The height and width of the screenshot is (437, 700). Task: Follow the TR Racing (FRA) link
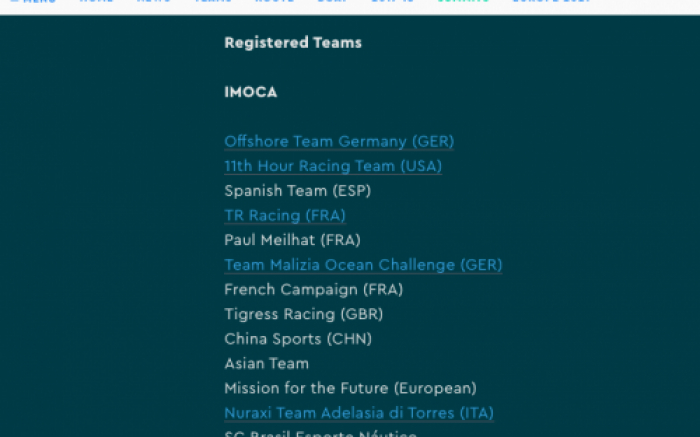point(285,216)
